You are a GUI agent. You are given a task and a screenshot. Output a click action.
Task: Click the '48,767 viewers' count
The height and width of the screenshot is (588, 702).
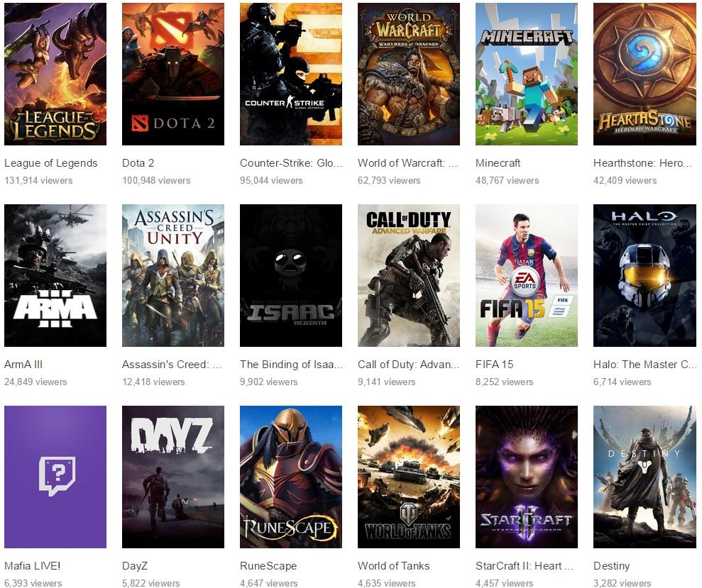508,181
